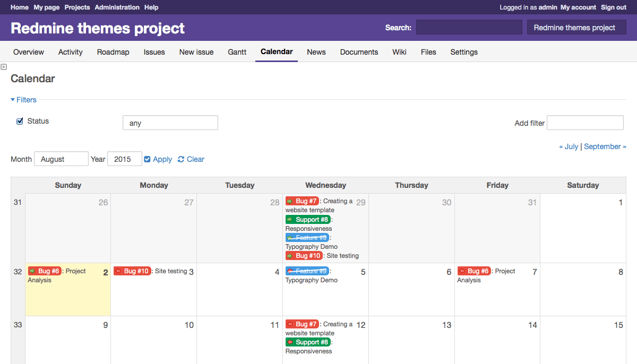Open the Wiki tab
This screenshot has width=637, height=364.
click(399, 52)
